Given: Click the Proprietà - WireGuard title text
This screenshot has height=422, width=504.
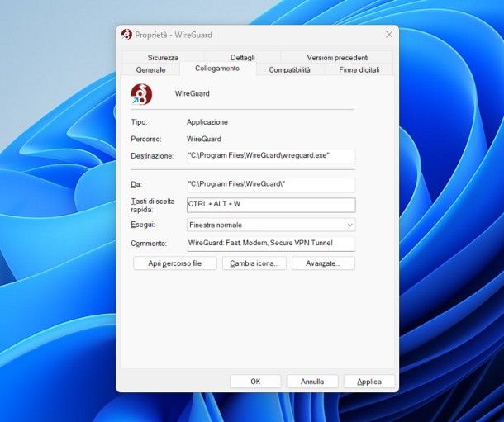Looking at the screenshot, I should [x=174, y=35].
